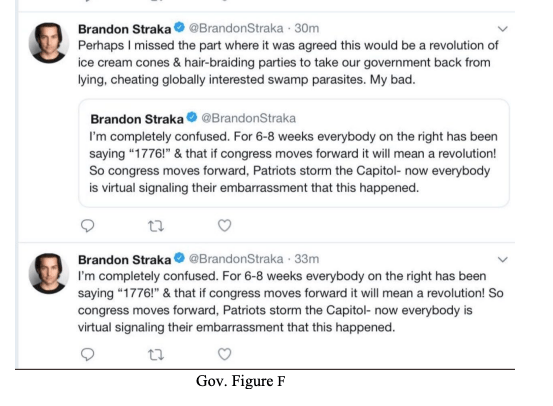553x406 pixels.
Task: Retweet the 30m Brandon Straka tweet
Action: pyautogui.click(x=156, y=226)
